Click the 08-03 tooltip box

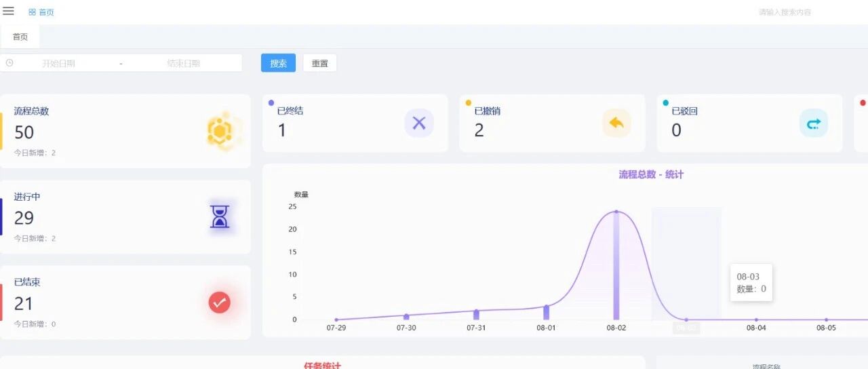(x=751, y=282)
